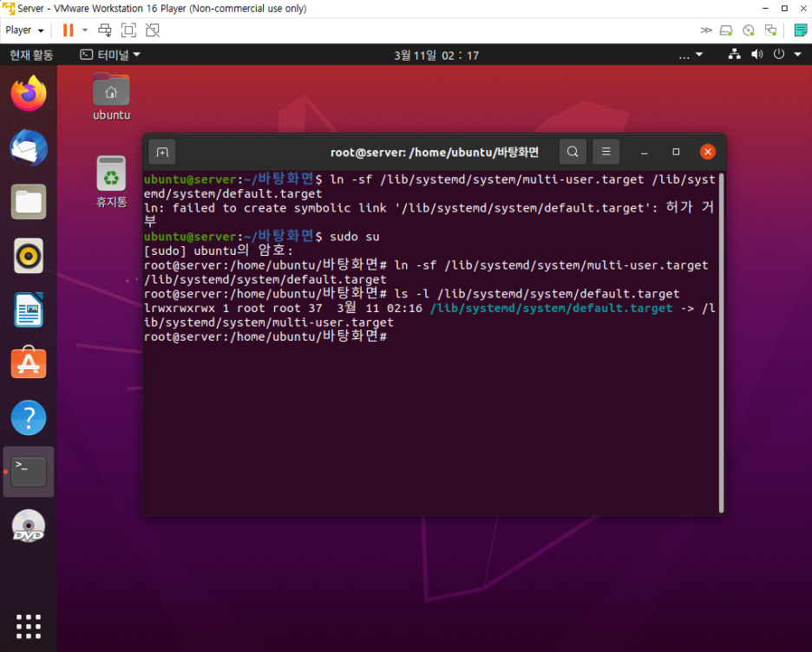Send Ctrl+Alt+Del to the virtual machine

tap(105, 30)
